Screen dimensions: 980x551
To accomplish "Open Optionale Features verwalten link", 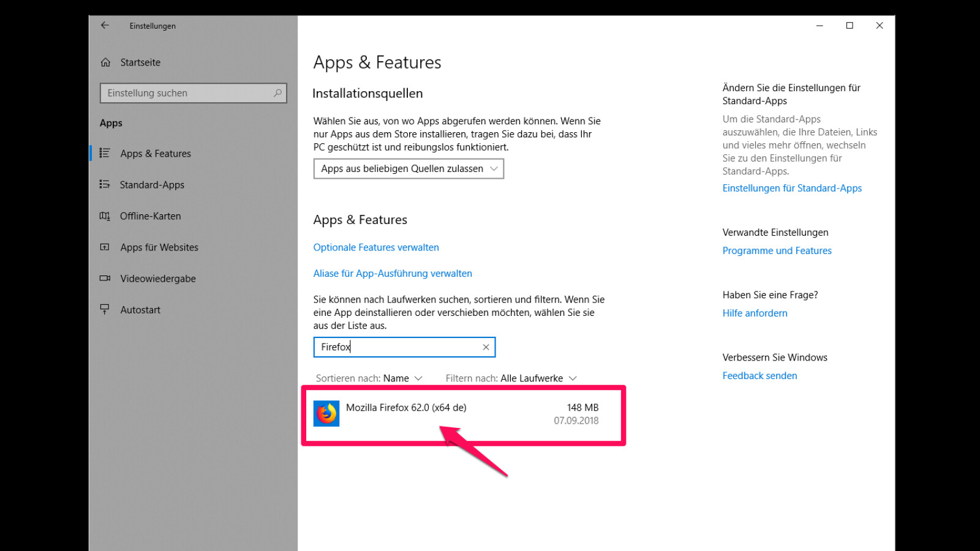I will pyautogui.click(x=376, y=247).
